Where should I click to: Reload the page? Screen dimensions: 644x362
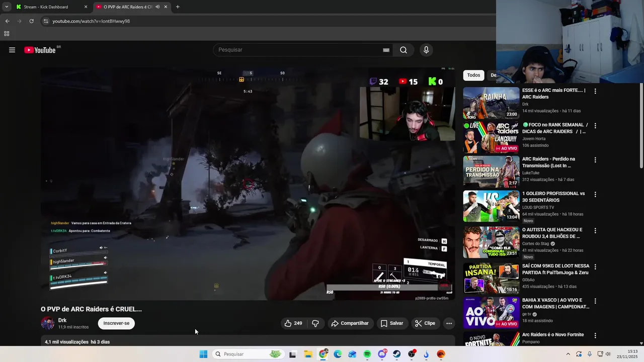coord(31,21)
